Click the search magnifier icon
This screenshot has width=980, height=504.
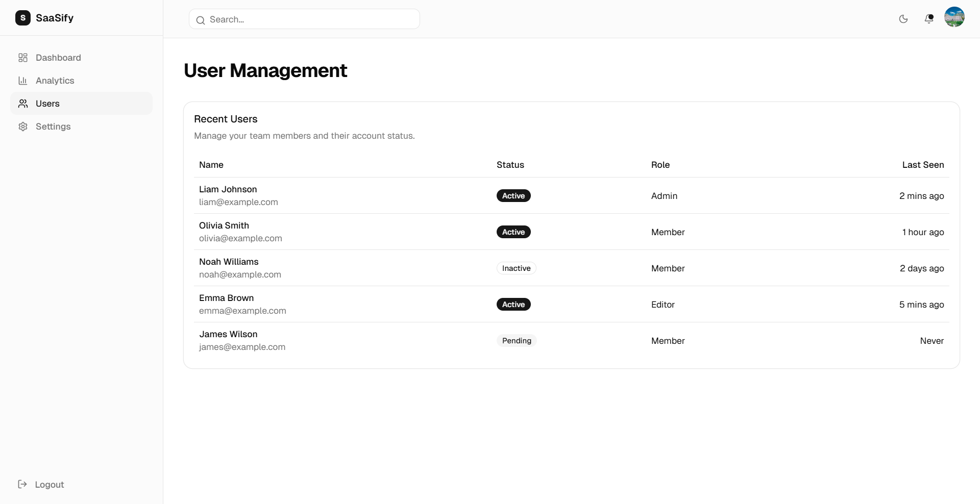[x=201, y=20]
